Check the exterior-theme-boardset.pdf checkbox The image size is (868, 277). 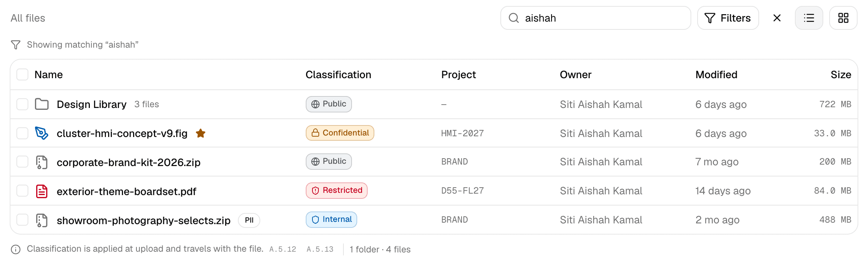click(22, 191)
